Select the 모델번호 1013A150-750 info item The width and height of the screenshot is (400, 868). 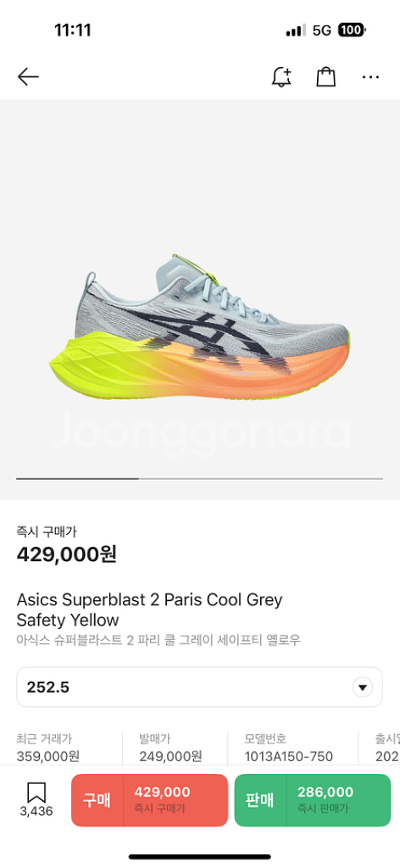tap(289, 747)
